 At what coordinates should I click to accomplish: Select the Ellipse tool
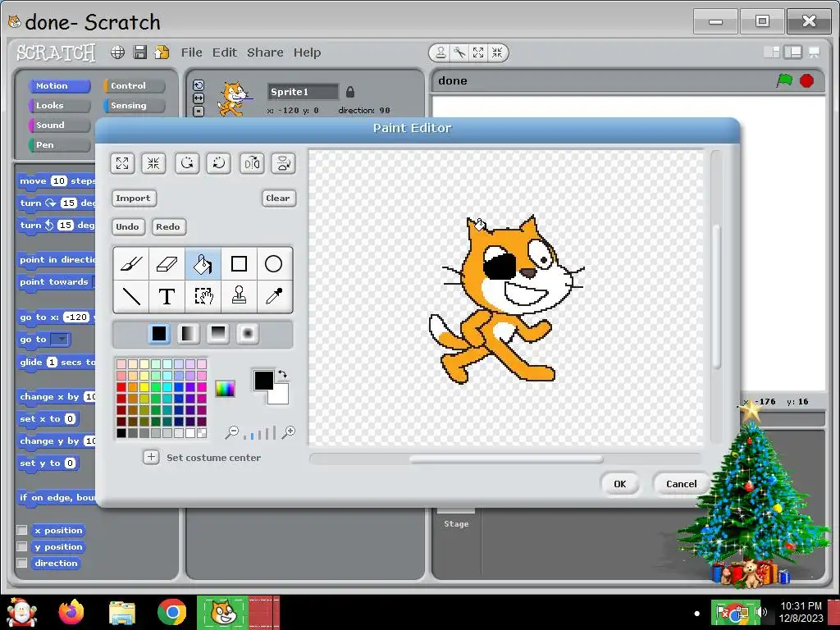click(274, 264)
